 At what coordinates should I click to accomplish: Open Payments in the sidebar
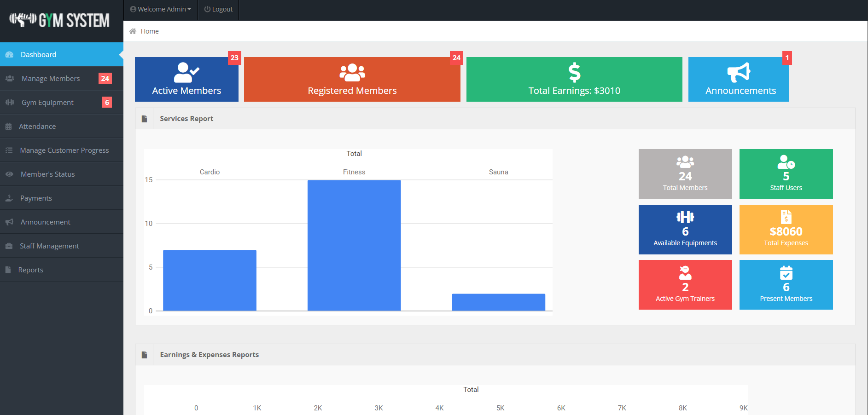point(62,198)
